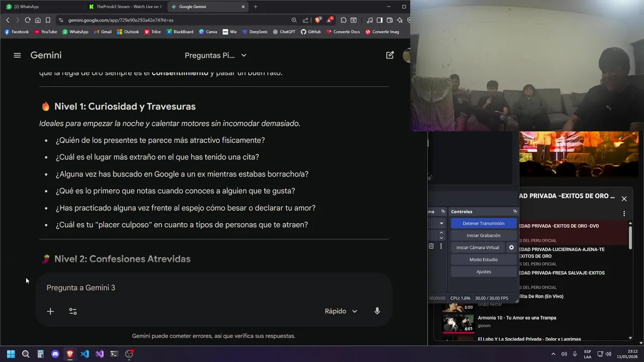Open Ajustes in OBS controls
The image size is (644, 362).
click(x=483, y=271)
